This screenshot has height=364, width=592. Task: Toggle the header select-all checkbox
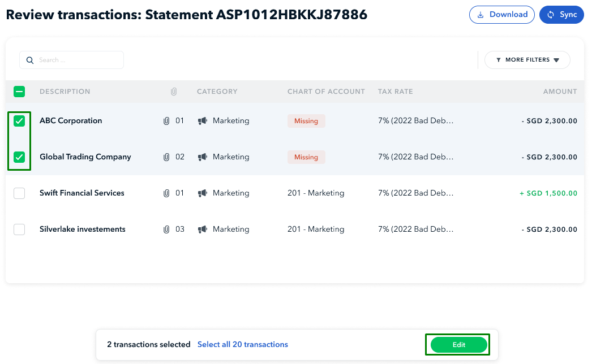point(19,92)
